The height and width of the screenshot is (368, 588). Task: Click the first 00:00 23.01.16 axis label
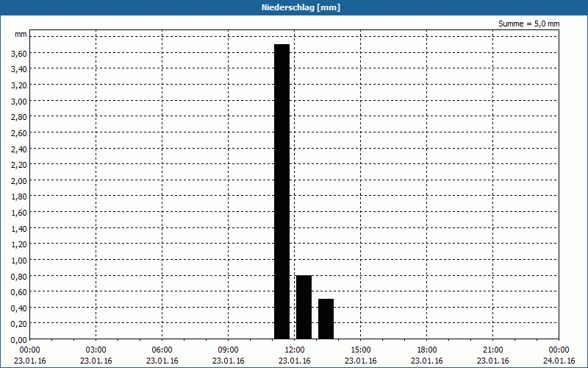(30, 355)
